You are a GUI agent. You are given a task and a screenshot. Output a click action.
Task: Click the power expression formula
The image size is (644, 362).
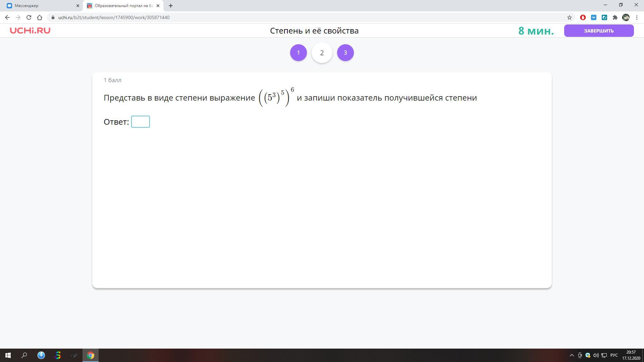[276, 97]
